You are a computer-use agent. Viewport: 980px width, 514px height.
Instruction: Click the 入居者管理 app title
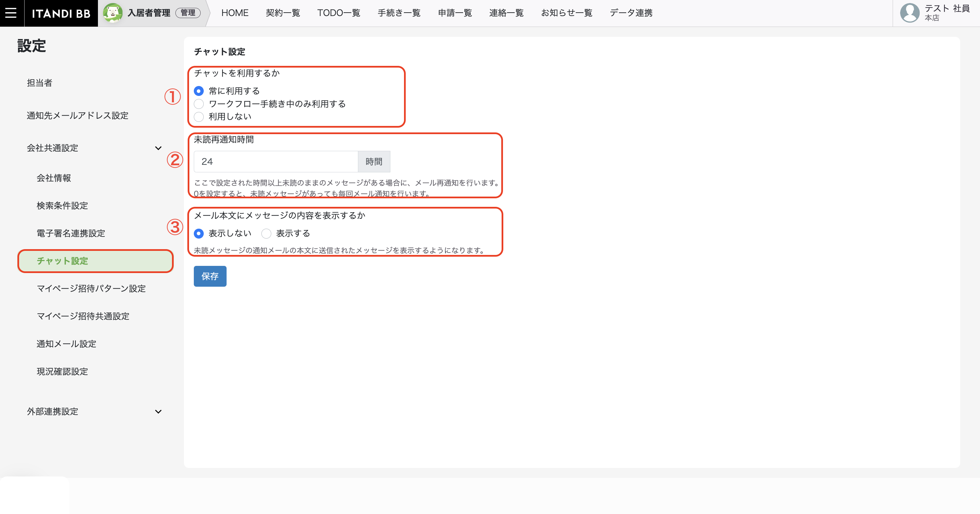[149, 13]
